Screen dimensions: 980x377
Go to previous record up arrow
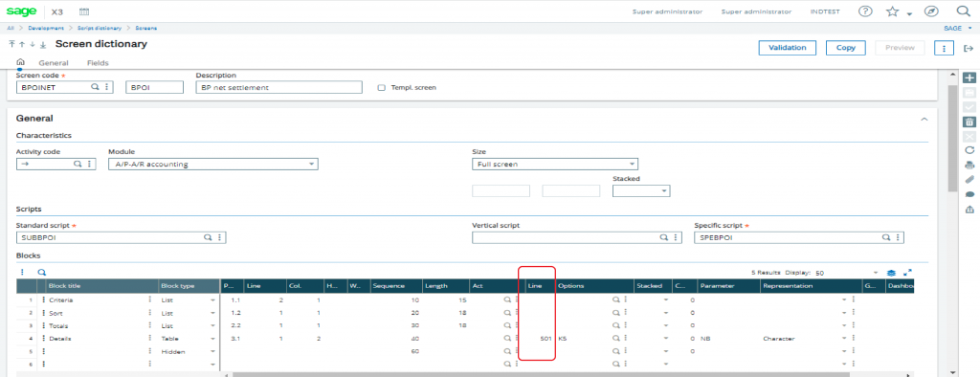tap(22, 44)
